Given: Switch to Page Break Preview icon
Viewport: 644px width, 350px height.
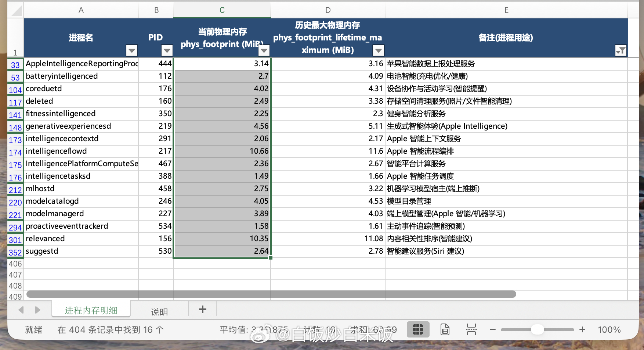Looking at the screenshot, I should 471,329.
